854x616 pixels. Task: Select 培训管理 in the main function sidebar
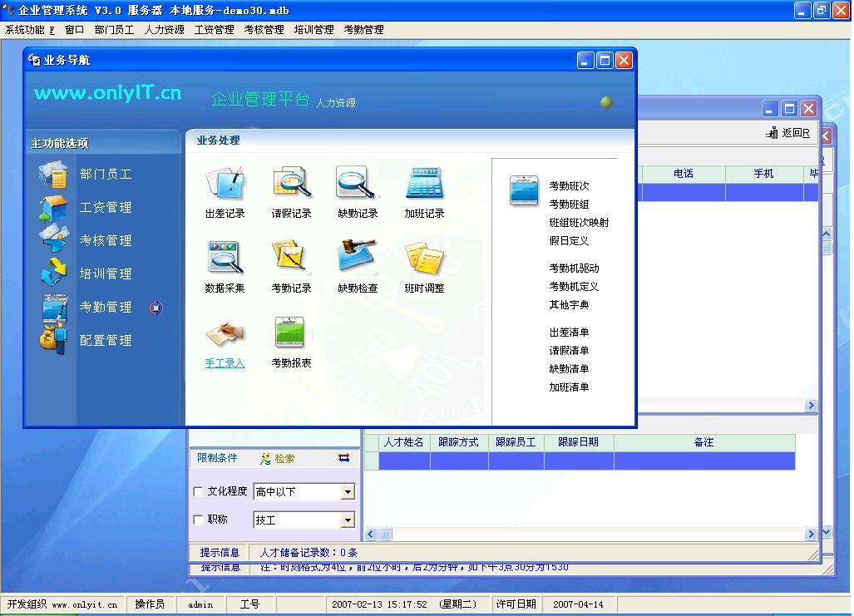(106, 274)
